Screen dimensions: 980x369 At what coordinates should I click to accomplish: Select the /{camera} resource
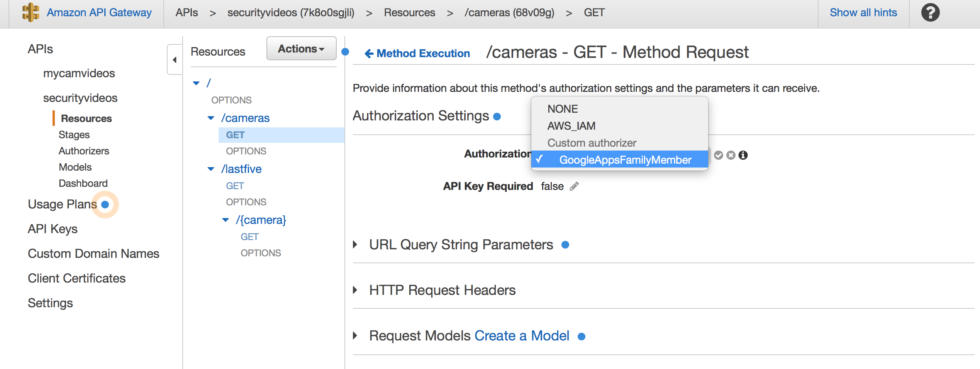[261, 220]
